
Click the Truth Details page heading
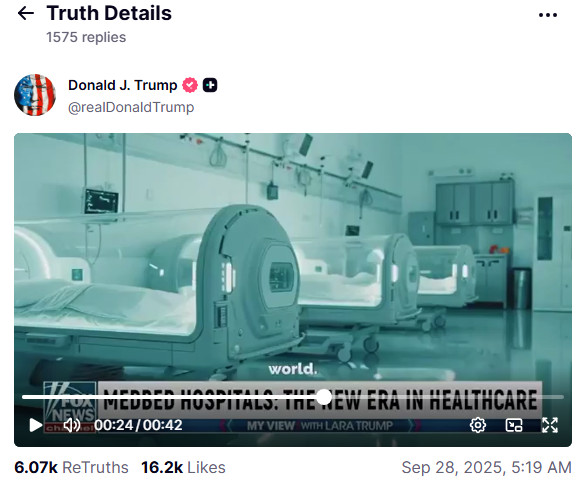pos(109,13)
